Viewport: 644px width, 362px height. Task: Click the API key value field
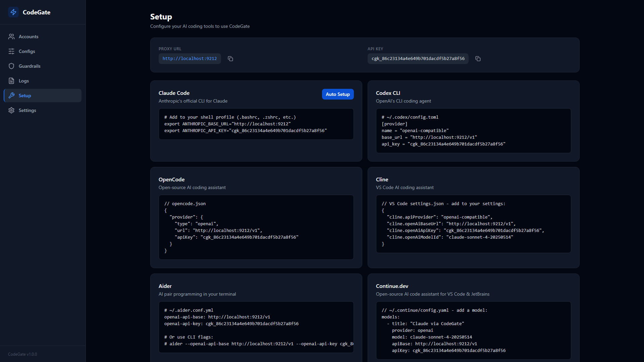point(418,59)
